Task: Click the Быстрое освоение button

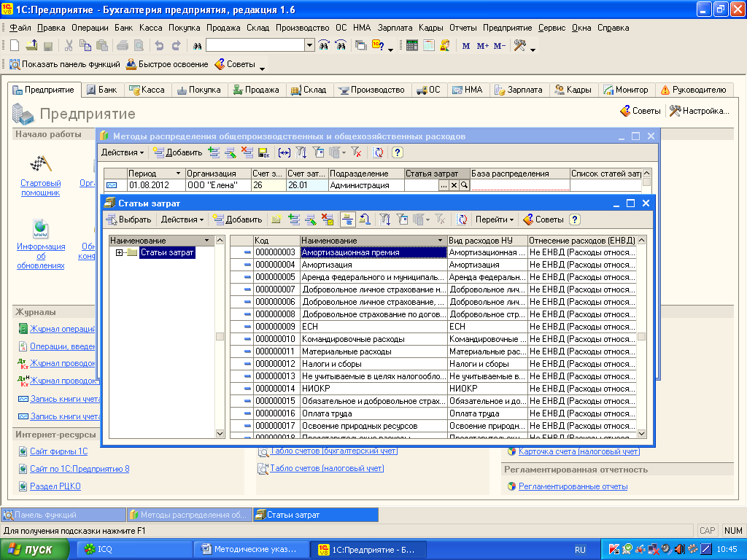Action: pos(167,64)
